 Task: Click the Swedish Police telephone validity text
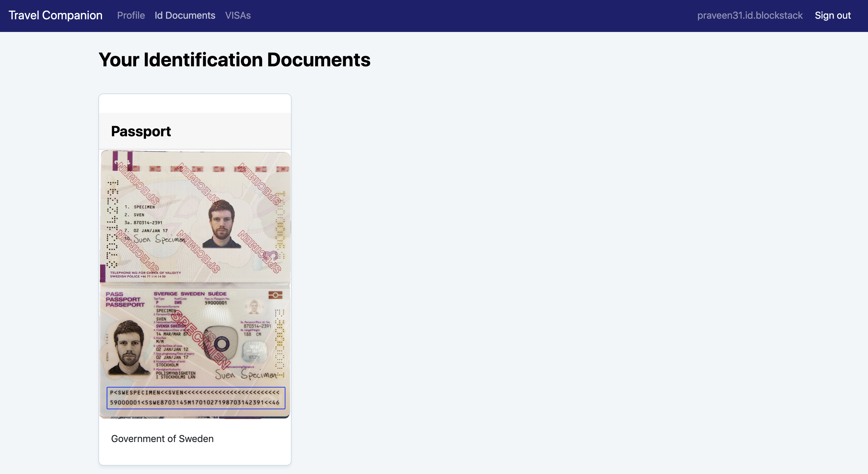pyautogui.click(x=145, y=274)
